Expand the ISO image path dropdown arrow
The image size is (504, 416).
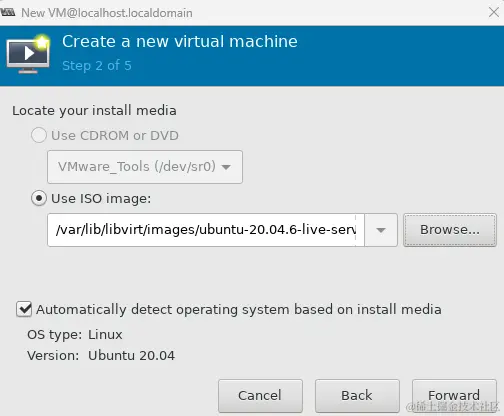click(x=381, y=230)
